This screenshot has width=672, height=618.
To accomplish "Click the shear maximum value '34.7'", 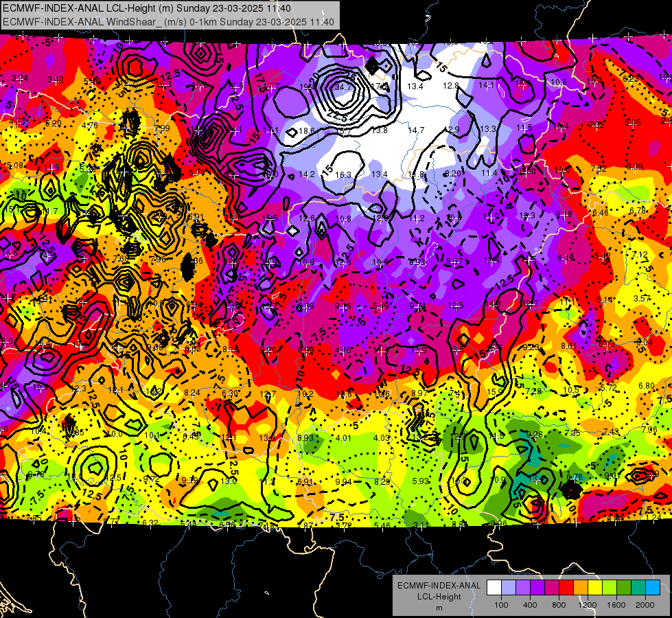I will click(x=343, y=87).
